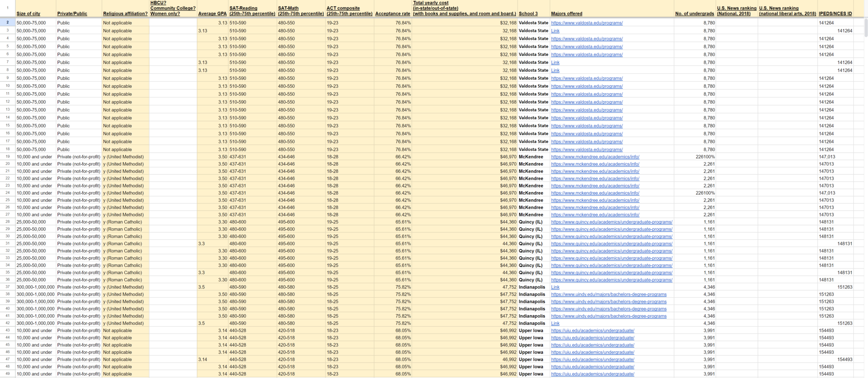Click '$32,168' cost cell in row 18
Screen dimensions: 868x378
pyautogui.click(x=465, y=149)
